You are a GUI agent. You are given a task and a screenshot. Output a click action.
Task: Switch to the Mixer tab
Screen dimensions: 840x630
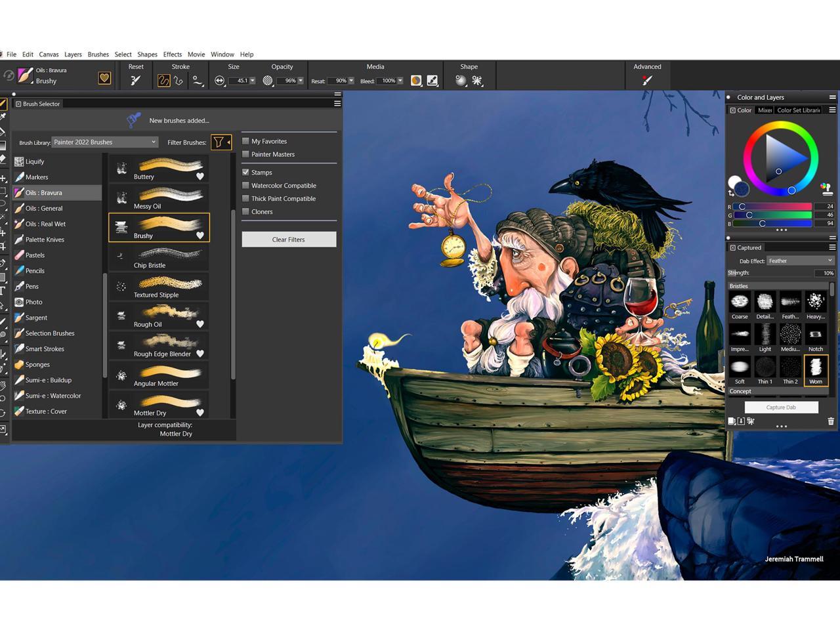coord(765,110)
